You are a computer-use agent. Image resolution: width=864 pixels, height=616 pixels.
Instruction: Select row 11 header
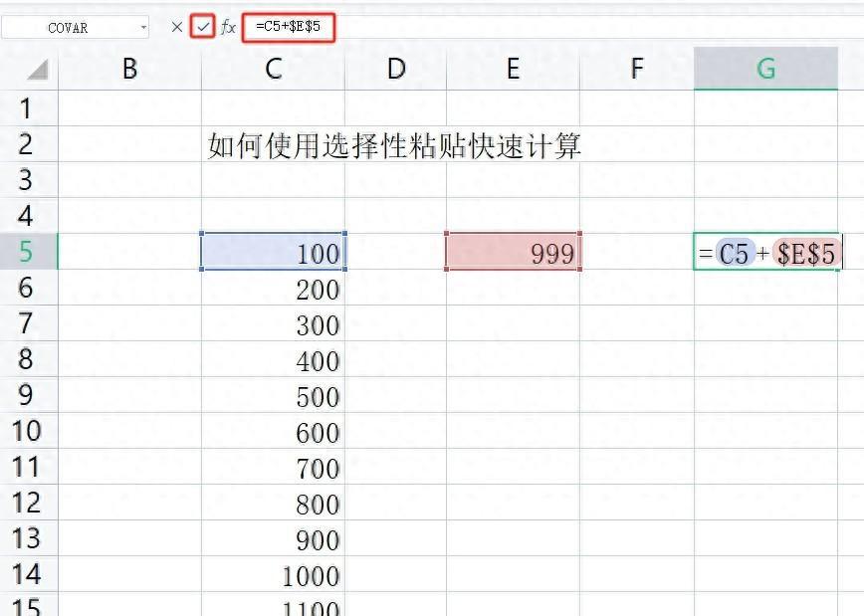(29, 466)
